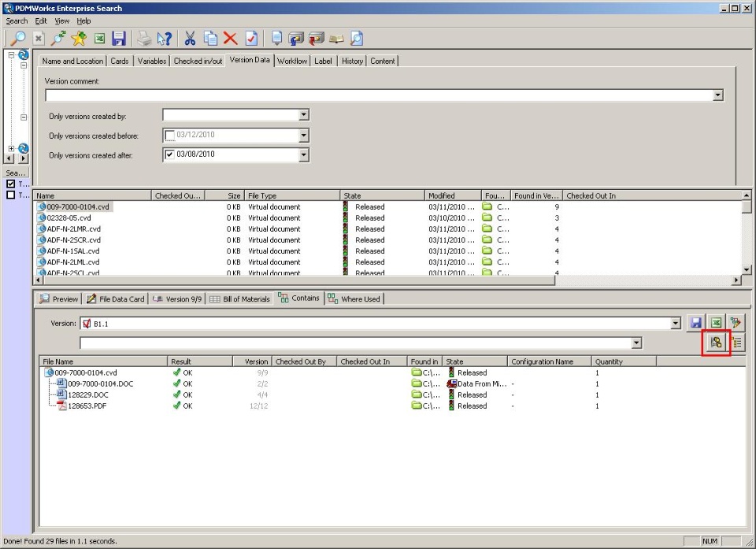This screenshot has width=756, height=549.
Task: Click the check-in vault toolbar icon
Action: 317,38
